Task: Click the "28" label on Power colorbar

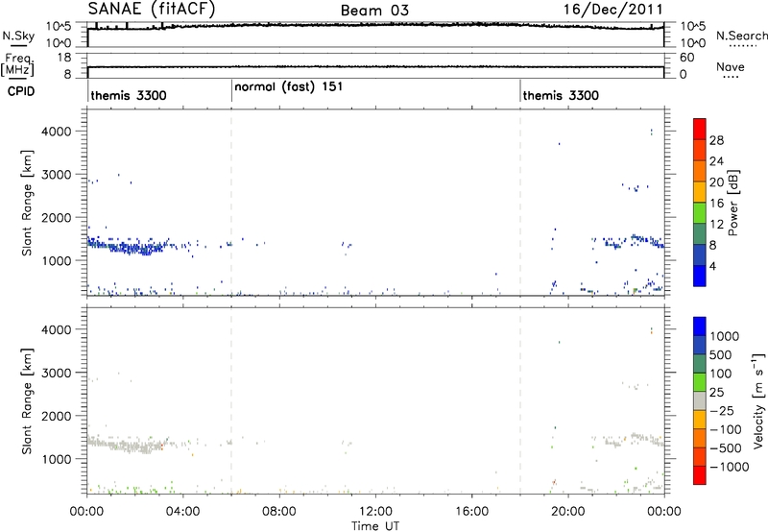Action: point(716,140)
